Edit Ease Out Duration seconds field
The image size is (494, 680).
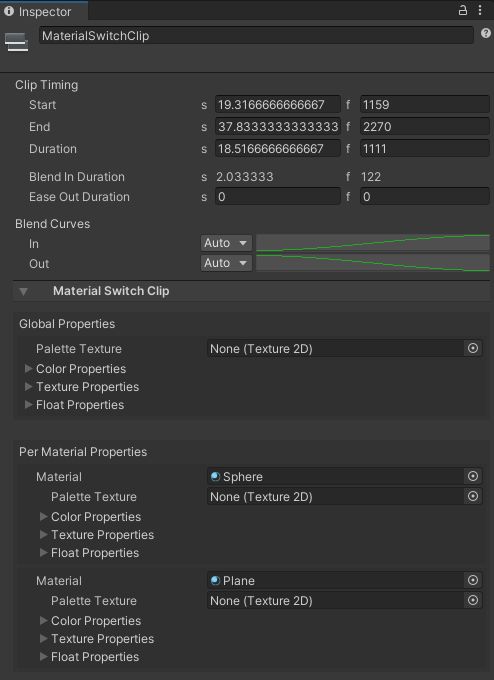pos(278,197)
